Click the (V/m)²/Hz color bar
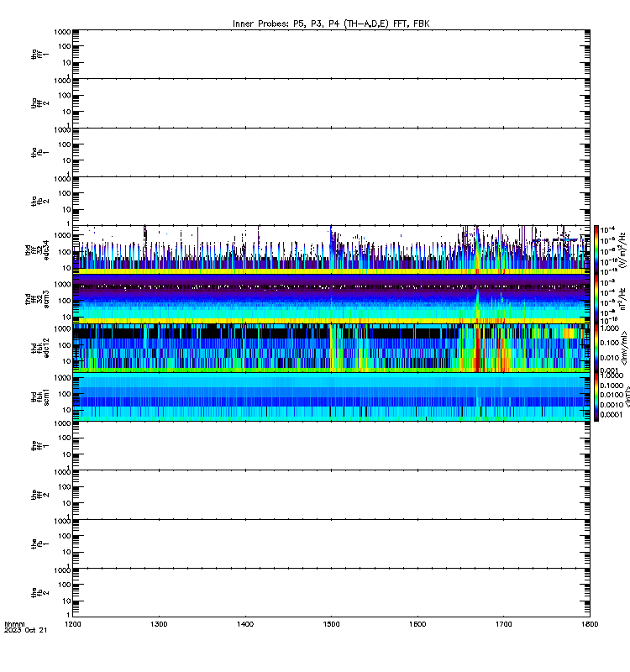This screenshot has width=630, height=672. pyautogui.click(x=596, y=249)
